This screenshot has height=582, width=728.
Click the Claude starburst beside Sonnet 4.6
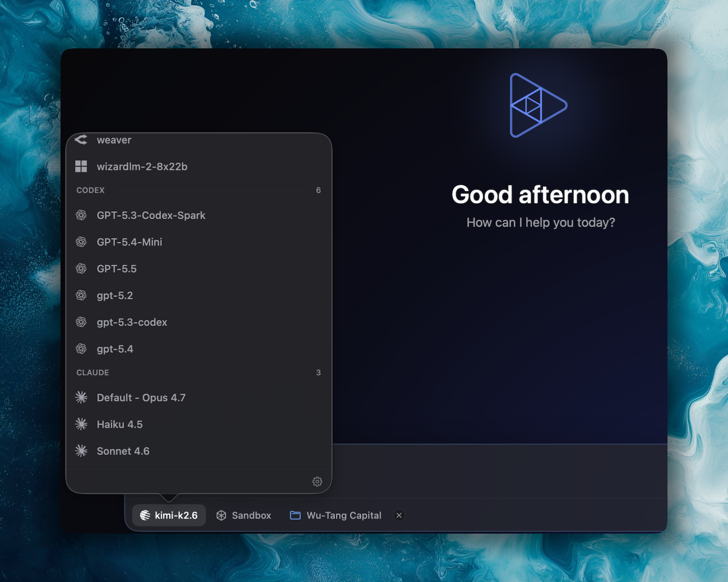[81, 451]
